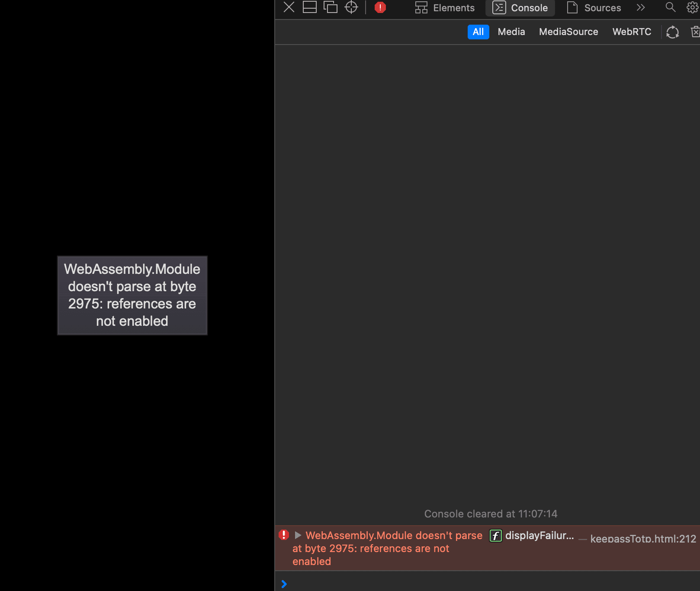
Task: Dock the inspector to the bottom
Action: click(309, 7)
